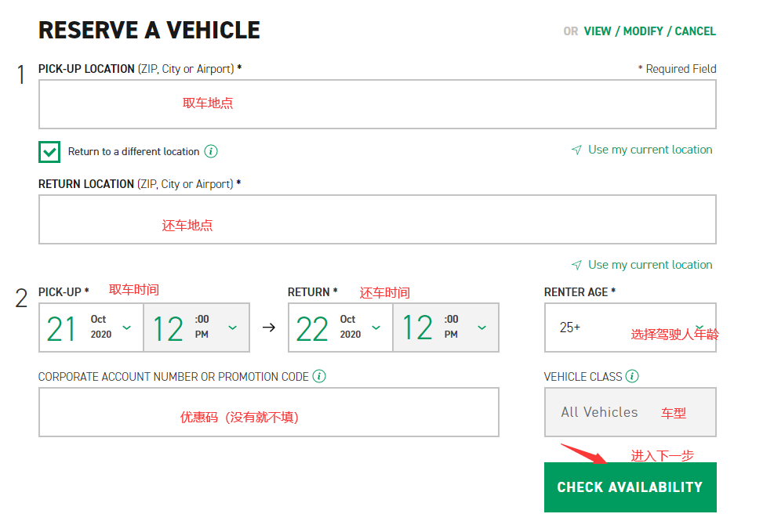Use my current location for pick-up
This screenshot has width=774, height=532.
[650, 150]
